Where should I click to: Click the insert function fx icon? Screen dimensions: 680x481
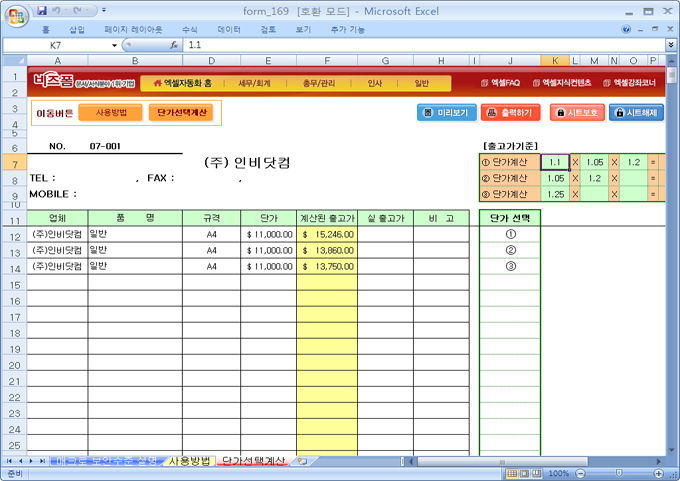coord(173,46)
